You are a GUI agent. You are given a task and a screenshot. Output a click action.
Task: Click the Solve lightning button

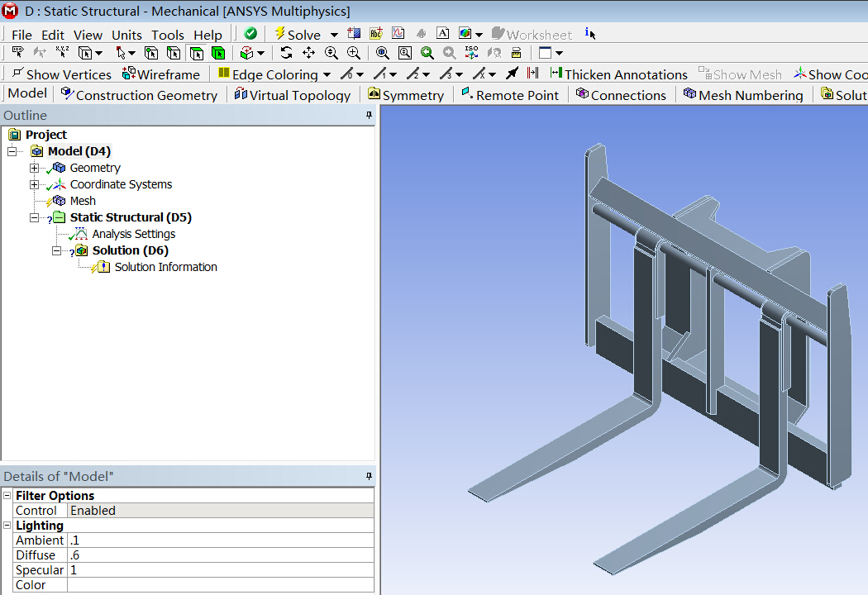point(298,35)
